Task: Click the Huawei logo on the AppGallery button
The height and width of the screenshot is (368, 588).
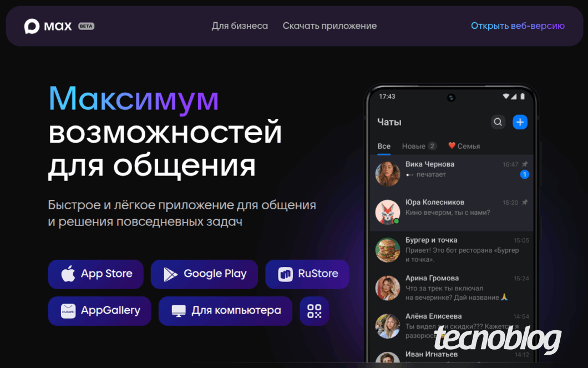Action: [67, 311]
